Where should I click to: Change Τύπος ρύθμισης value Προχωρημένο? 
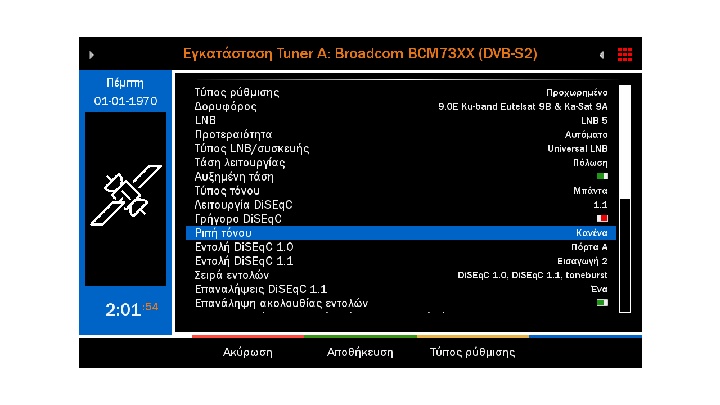point(577,93)
